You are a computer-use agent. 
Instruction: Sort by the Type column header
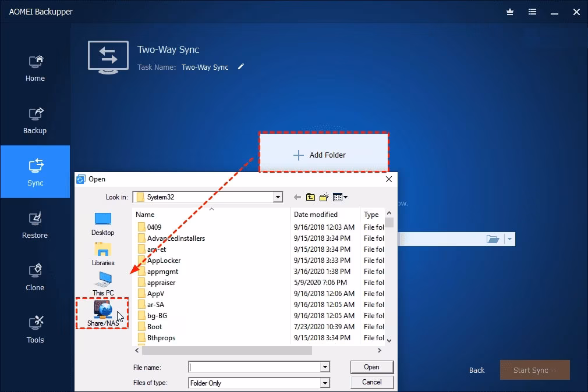pos(372,215)
